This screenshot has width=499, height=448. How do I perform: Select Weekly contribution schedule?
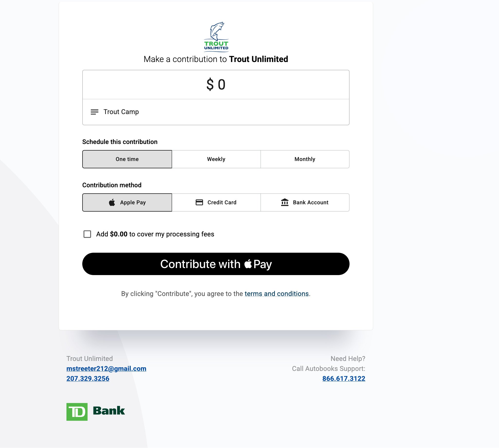pyautogui.click(x=216, y=159)
